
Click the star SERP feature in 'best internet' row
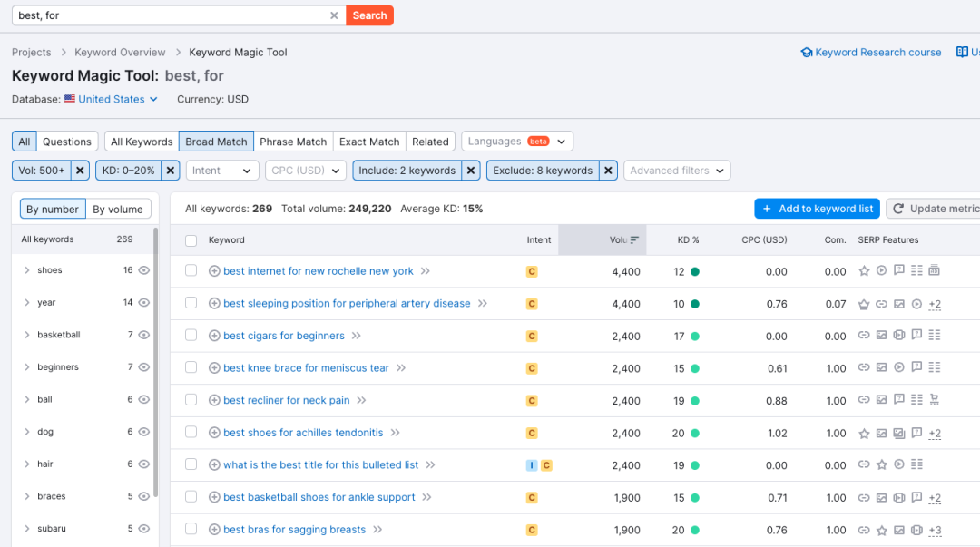(864, 270)
